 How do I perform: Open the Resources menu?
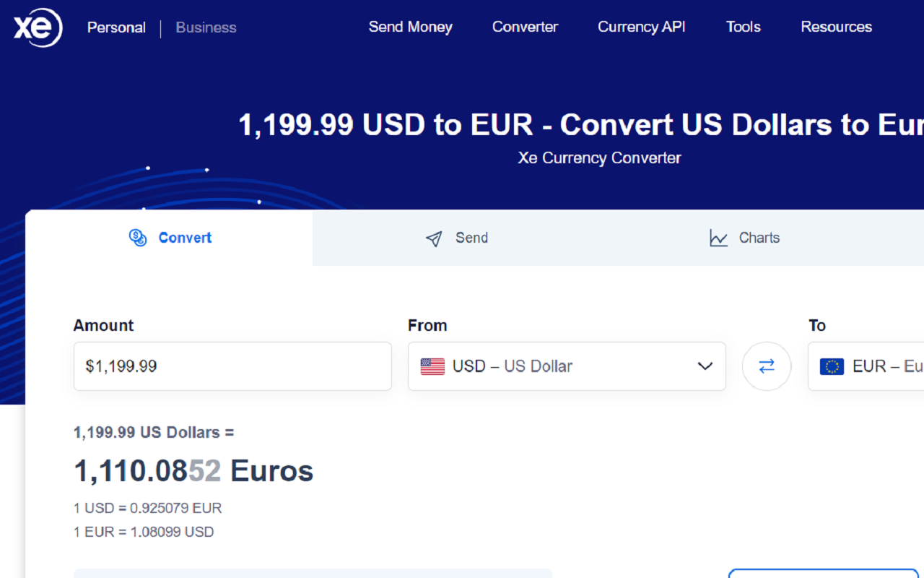tap(836, 27)
